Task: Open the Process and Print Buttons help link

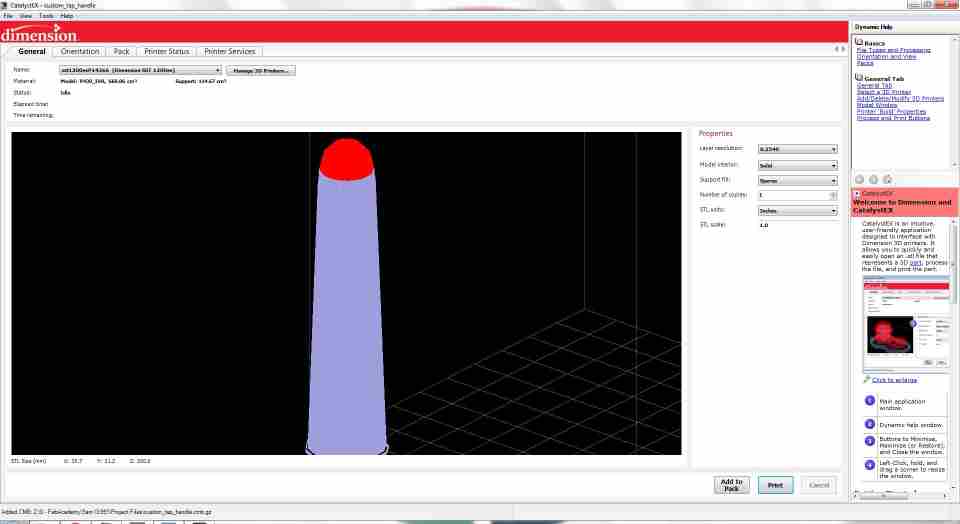Action: click(x=893, y=118)
